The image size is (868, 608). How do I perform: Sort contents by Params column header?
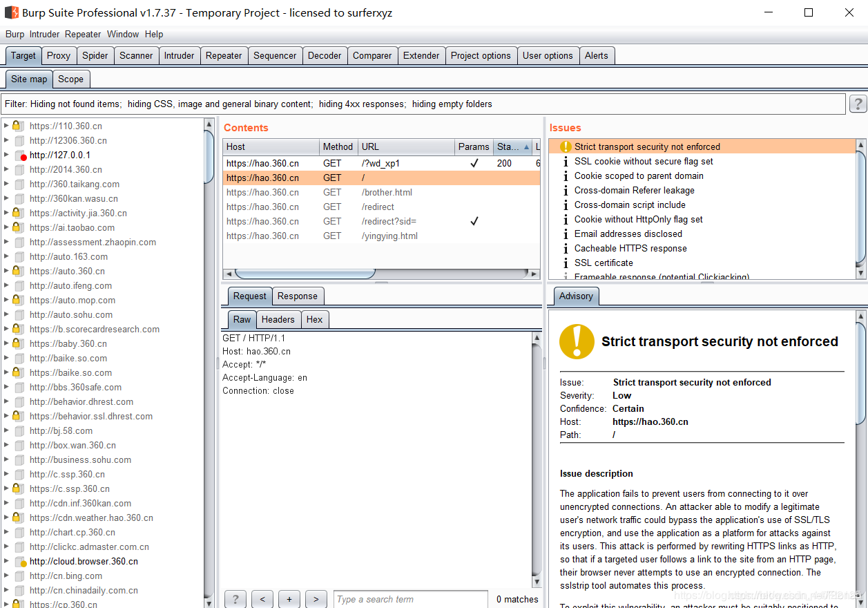(x=474, y=146)
